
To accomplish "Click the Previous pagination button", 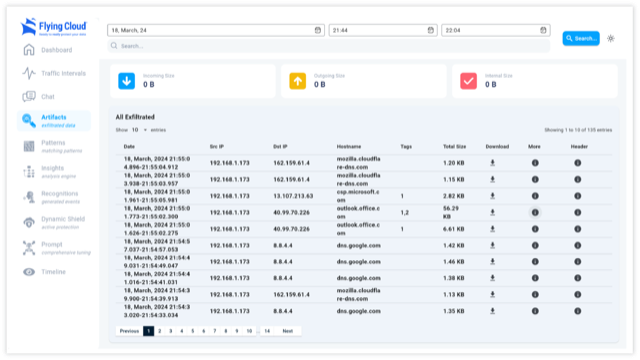I will [129, 331].
